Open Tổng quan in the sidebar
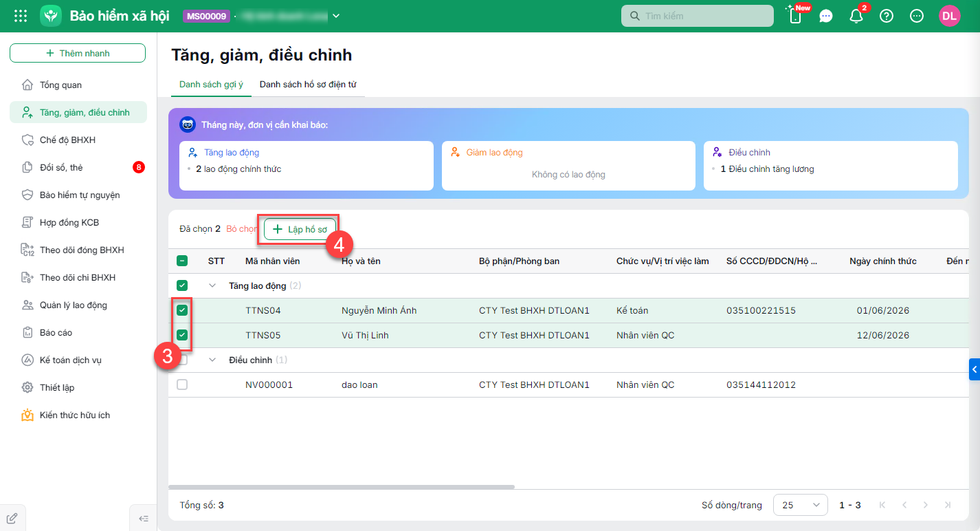The width and height of the screenshot is (980, 531). 78,85
